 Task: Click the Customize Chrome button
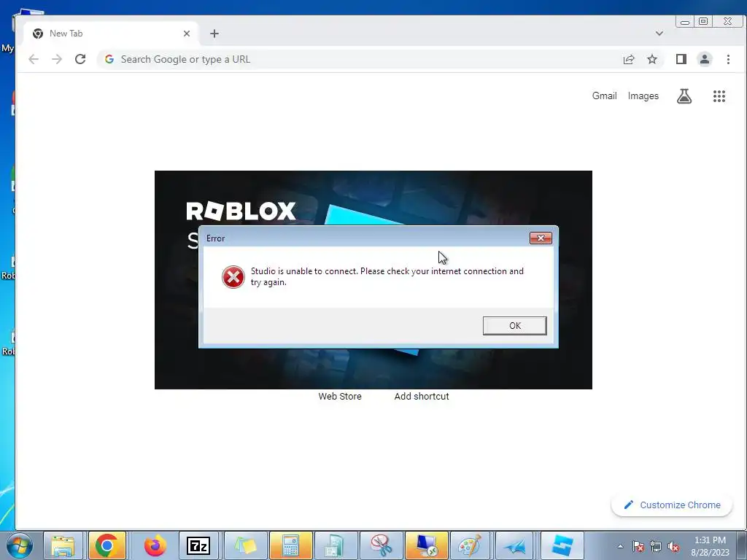pos(672,505)
